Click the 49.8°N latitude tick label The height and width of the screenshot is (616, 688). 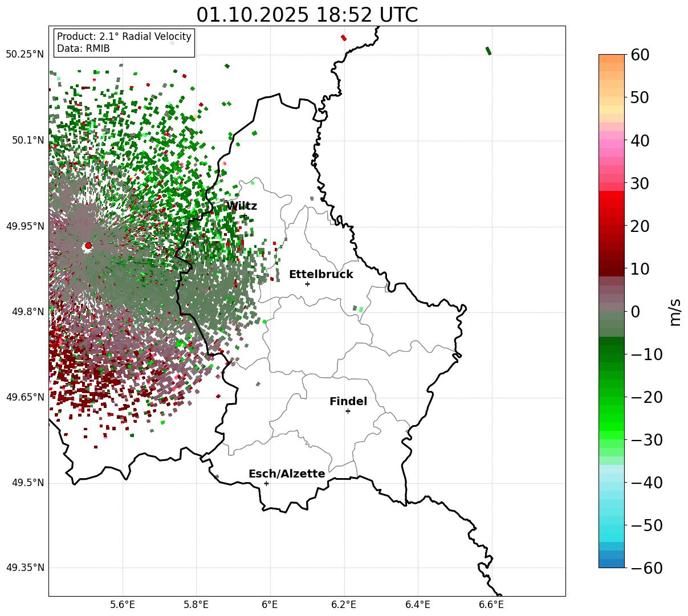click(28, 312)
